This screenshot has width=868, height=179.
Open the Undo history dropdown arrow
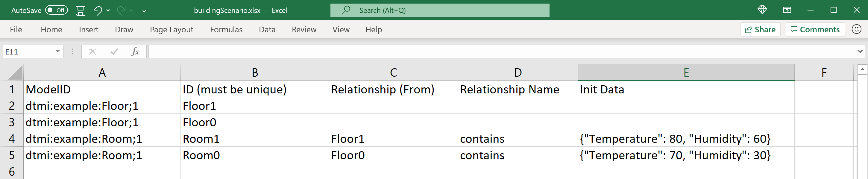[x=108, y=10]
